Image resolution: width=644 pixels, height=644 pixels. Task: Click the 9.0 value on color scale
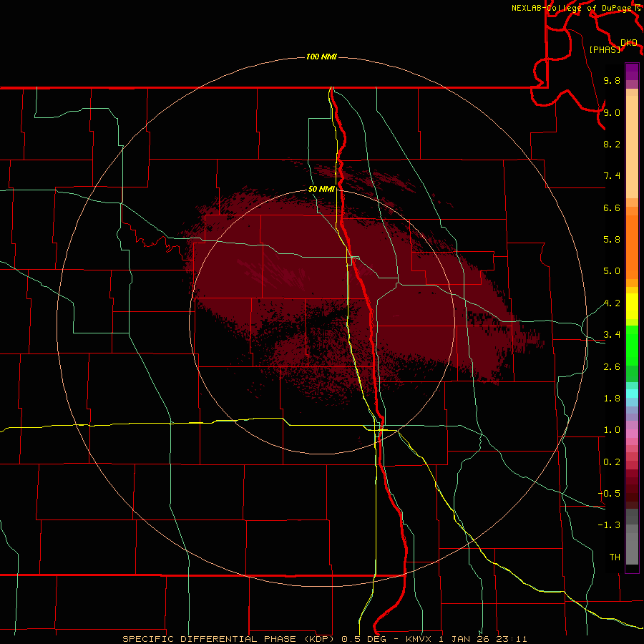tap(612, 112)
